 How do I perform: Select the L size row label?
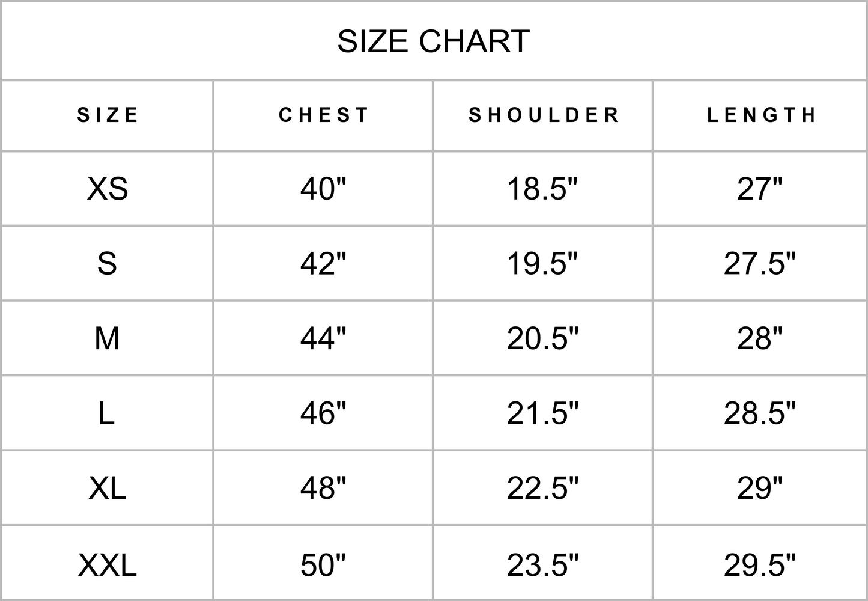(x=106, y=413)
